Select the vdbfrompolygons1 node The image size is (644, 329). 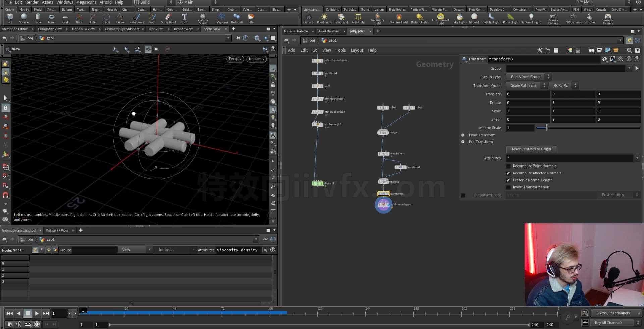click(384, 205)
